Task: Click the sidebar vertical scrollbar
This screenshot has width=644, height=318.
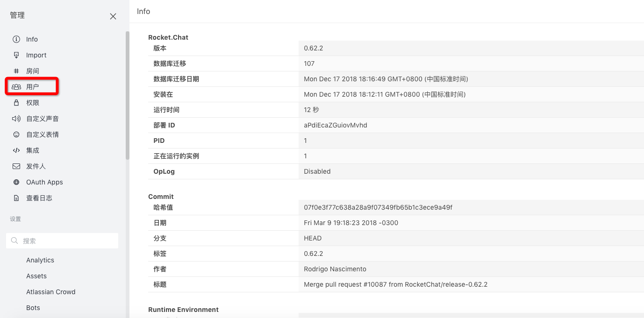Action: pyautogui.click(x=127, y=96)
